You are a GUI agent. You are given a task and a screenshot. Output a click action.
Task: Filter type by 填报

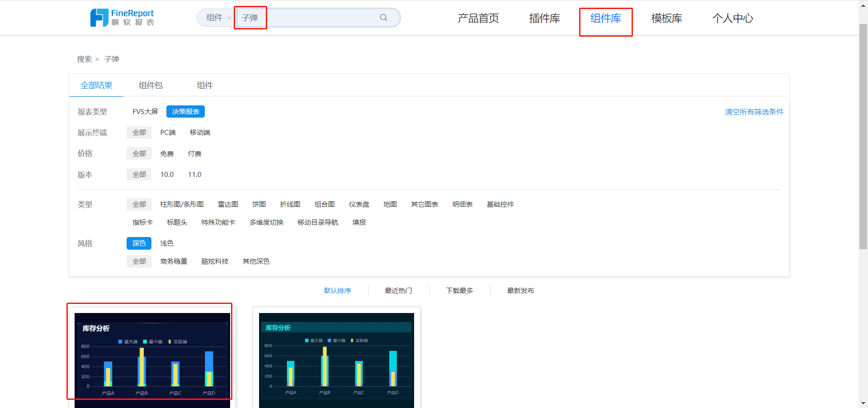pos(359,223)
